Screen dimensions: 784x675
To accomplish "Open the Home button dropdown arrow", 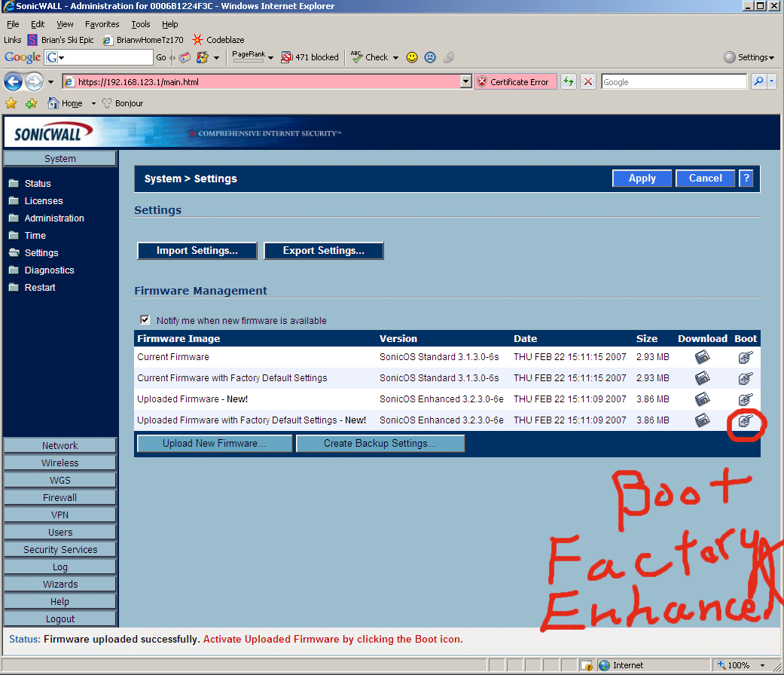I will 93,103.
